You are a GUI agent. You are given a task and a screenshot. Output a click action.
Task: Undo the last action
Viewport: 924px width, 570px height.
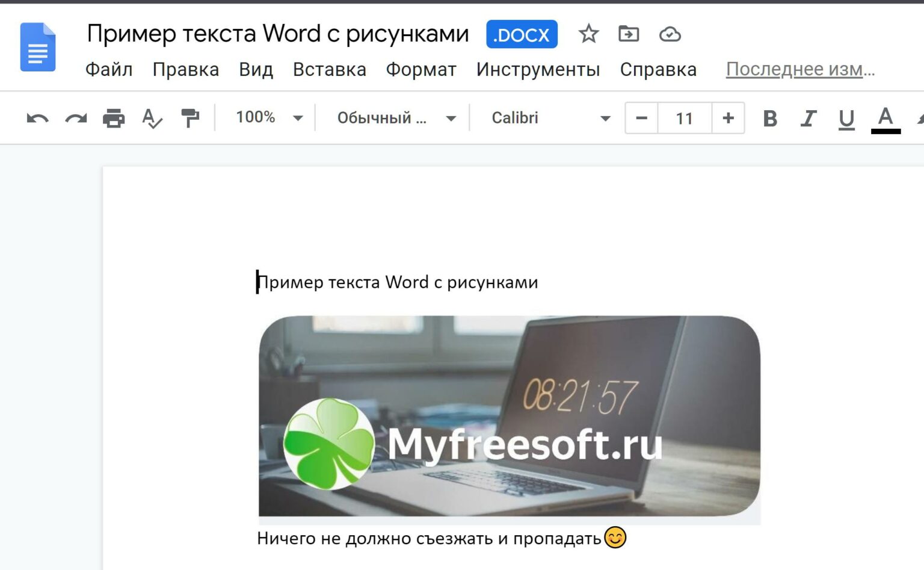[37, 118]
